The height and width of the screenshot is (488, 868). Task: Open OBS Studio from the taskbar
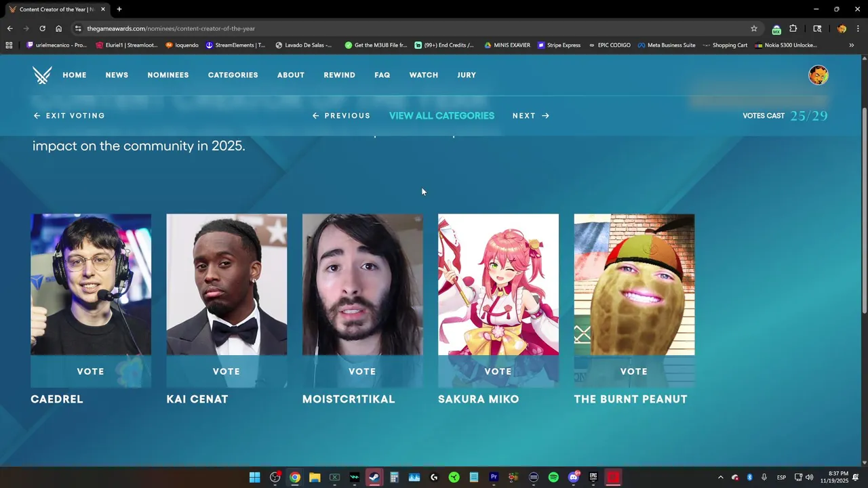275,477
